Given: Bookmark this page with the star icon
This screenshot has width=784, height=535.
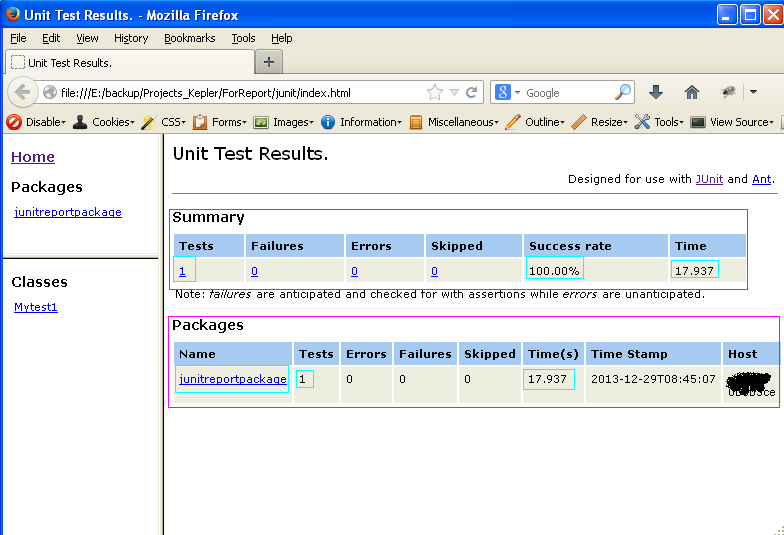Looking at the screenshot, I should (x=434, y=92).
